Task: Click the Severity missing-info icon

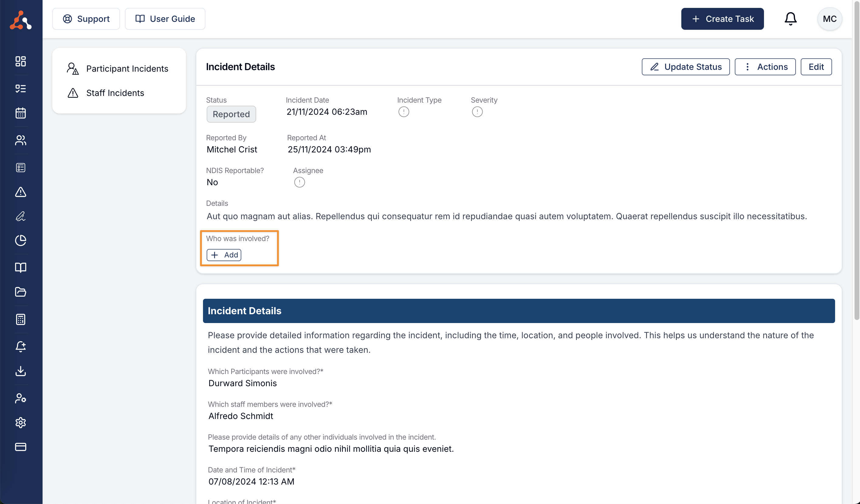Action: click(x=477, y=112)
